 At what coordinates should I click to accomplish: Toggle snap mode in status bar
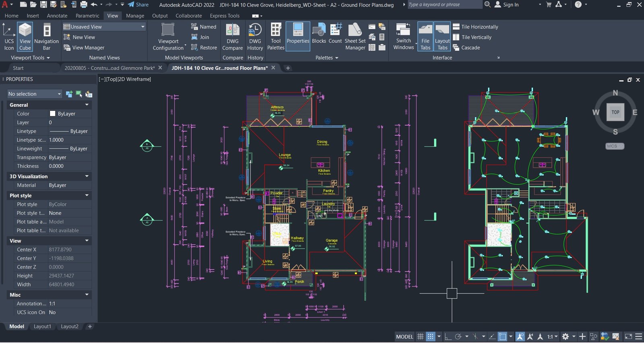pyautogui.click(x=430, y=337)
